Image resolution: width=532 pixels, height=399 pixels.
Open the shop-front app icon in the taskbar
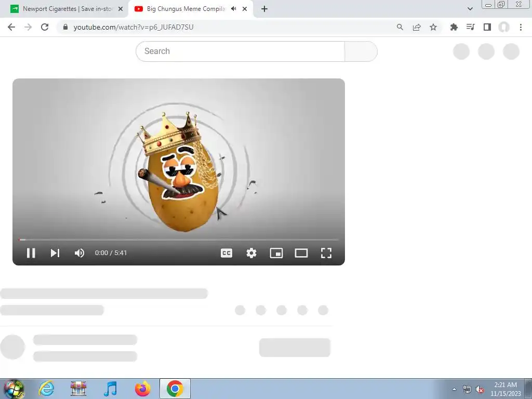point(78,389)
